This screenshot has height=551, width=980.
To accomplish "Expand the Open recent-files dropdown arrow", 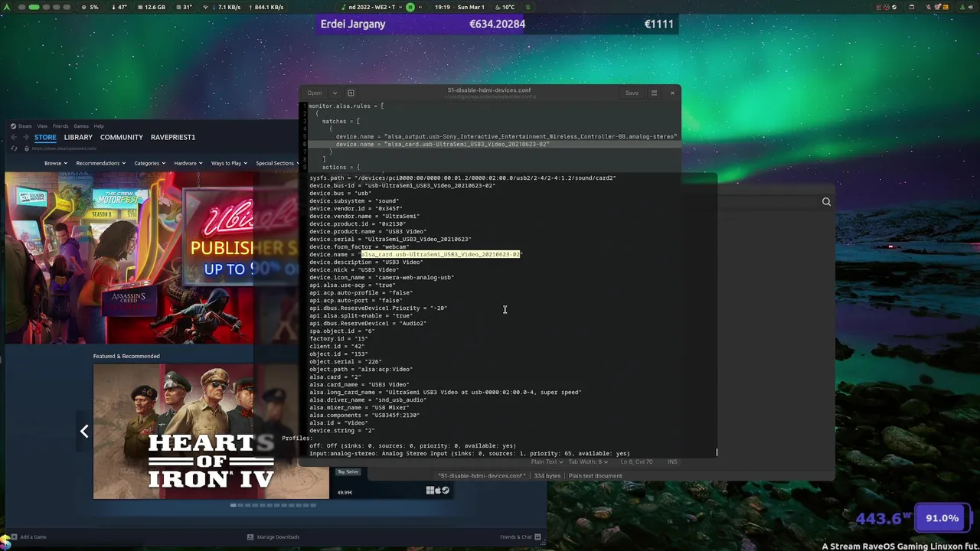I will (335, 93).
